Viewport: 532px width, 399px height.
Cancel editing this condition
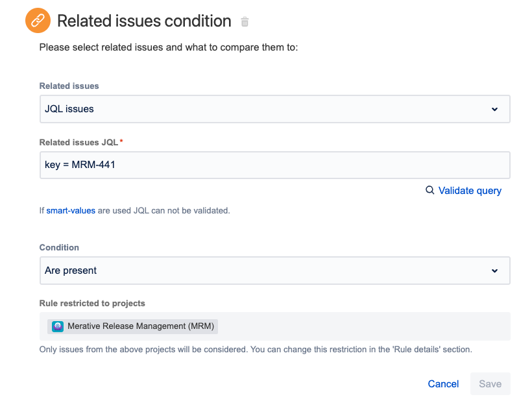[x=443, y=384]
